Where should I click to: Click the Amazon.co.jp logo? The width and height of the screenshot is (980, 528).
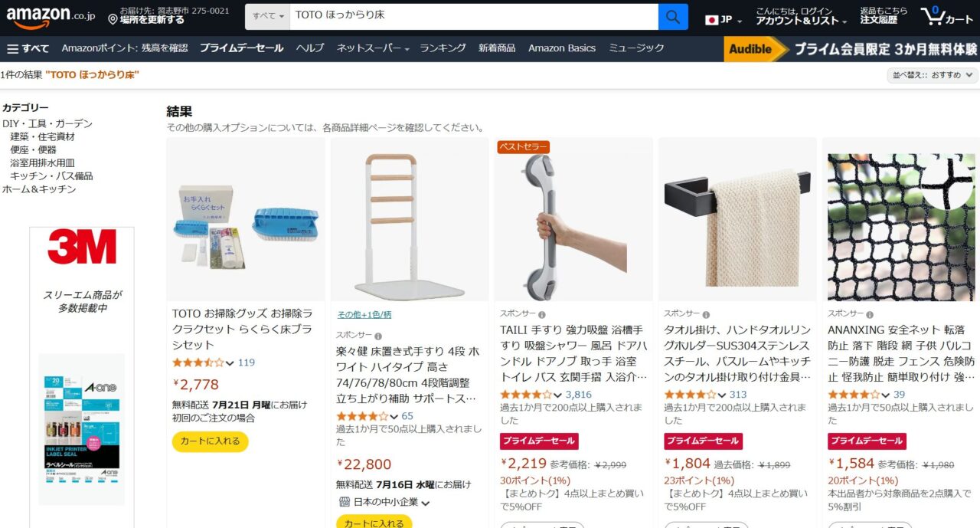tap(49, 16)
